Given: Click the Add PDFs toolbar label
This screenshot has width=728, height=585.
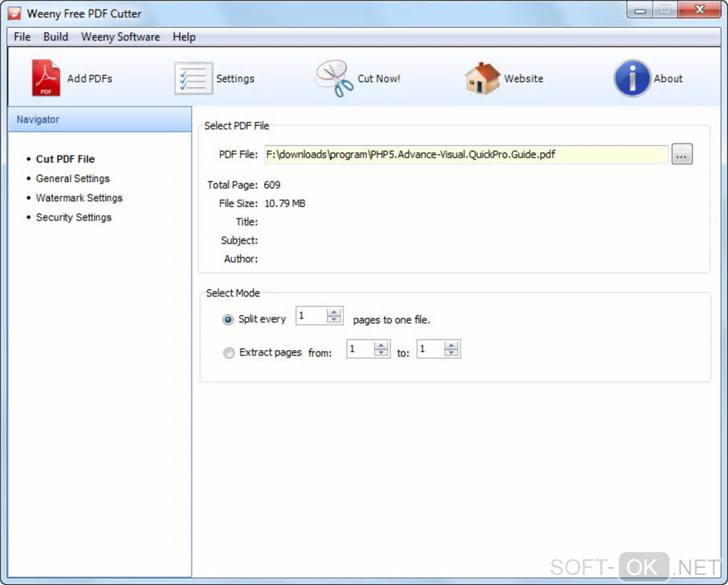Looking at the screenshot, I should point(90,79).
